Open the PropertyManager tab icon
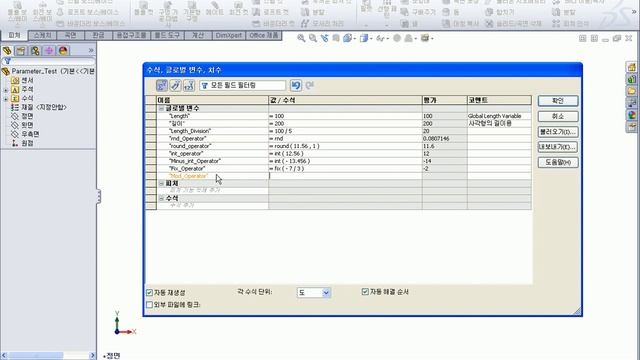Image resolution: width=640 pixels, height=360 pixels. (21, 51)
